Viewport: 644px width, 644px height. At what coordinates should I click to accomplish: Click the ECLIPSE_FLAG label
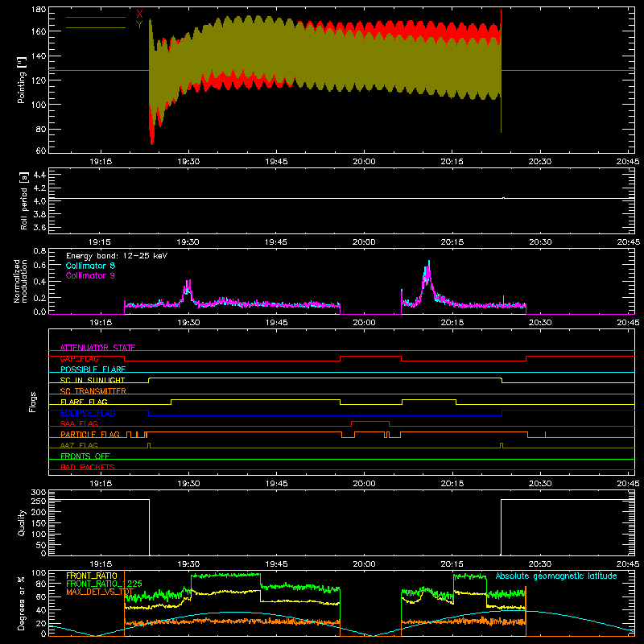pos(88,413)
